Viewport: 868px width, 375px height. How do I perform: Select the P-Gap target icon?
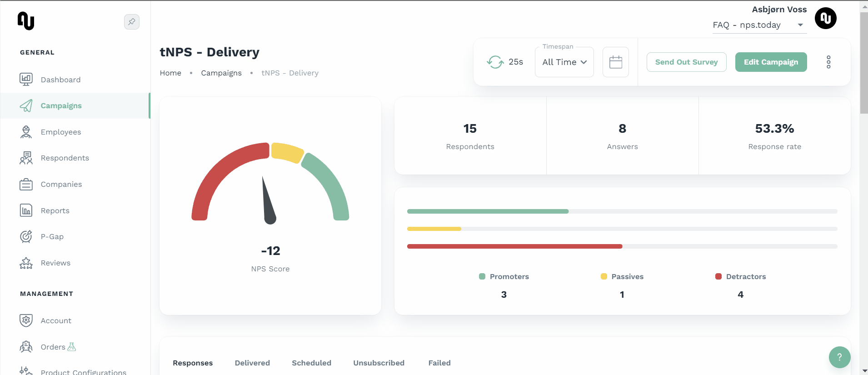coord(26,236)
